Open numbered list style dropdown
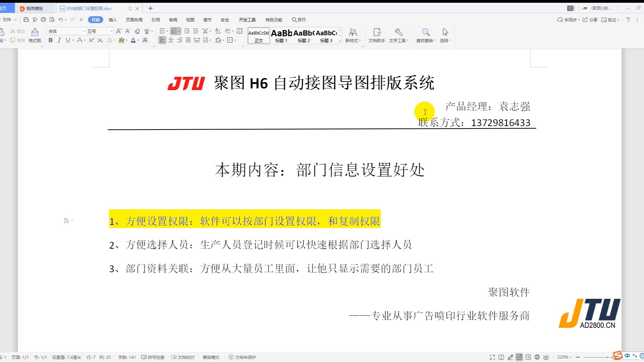 [179, 31]
